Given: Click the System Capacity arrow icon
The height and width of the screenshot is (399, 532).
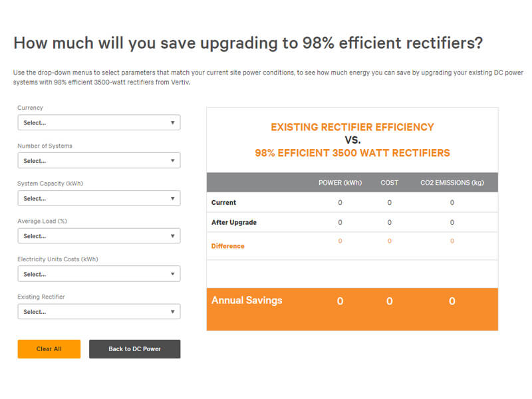Looking at the screenshot, I should 173,199.
